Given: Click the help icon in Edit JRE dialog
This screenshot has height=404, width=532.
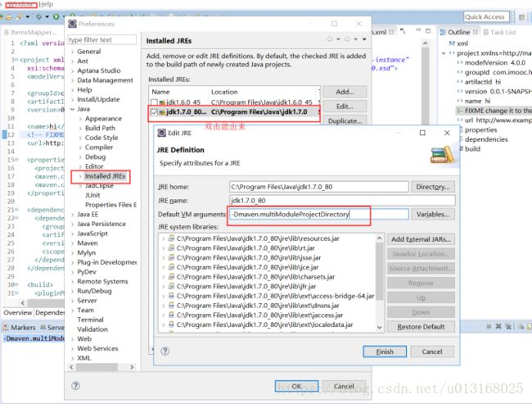Looking at the screenshot, I should pos(165,351).
